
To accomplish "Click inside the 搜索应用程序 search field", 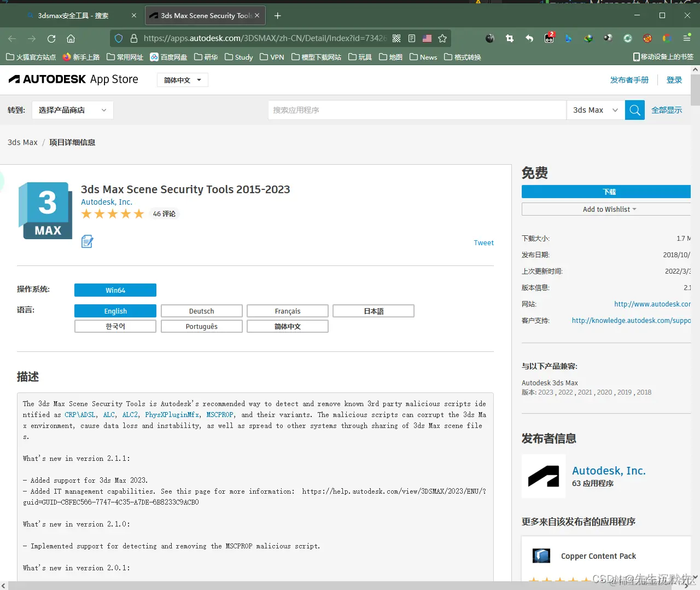I will coord(417,110).
